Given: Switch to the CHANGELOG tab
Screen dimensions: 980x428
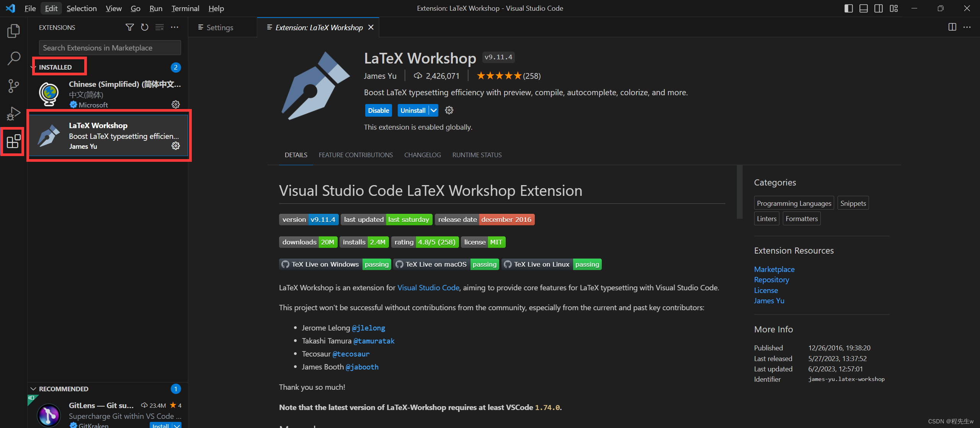Looking at the screenshot, I should 422,155.
